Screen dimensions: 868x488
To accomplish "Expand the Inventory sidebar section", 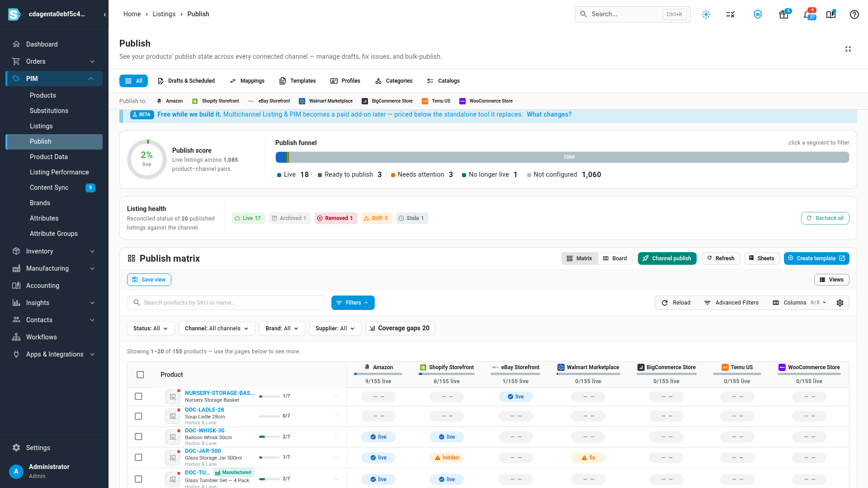I will coord(54,251).
